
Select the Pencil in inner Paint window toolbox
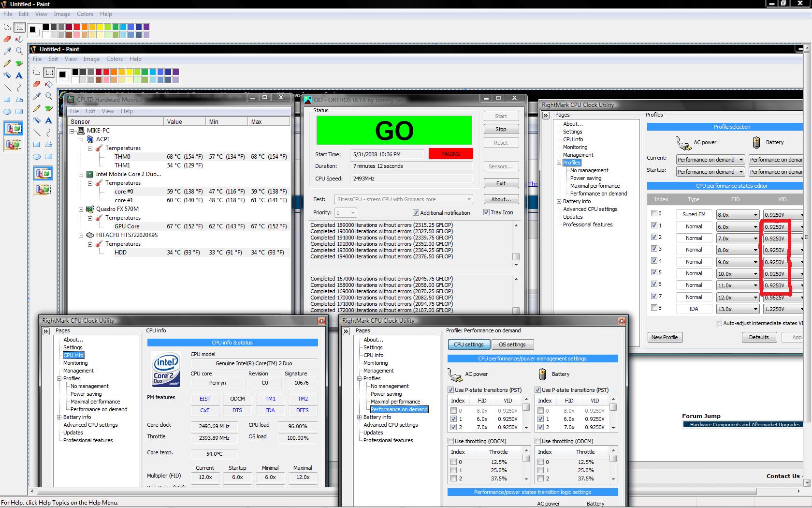(37, 108)
